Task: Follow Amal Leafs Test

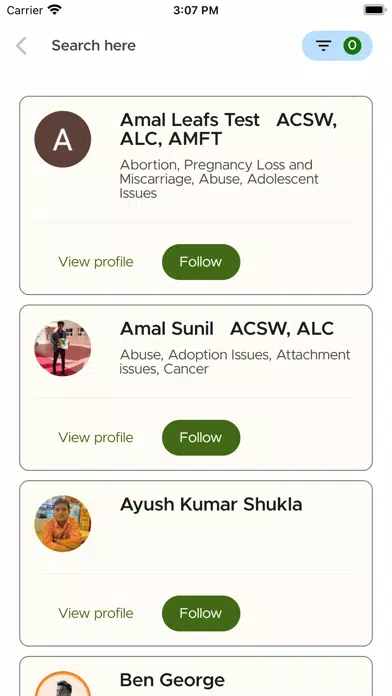Action: 201,262
